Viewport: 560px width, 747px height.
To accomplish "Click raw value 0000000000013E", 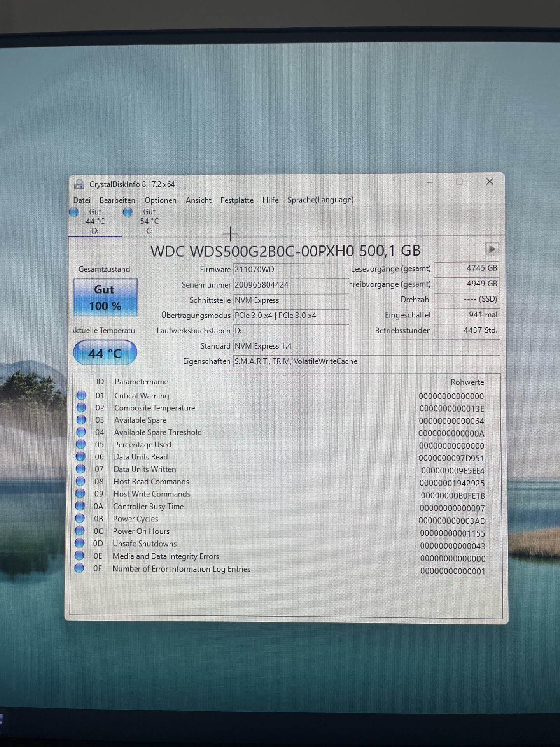I will 452,409.
